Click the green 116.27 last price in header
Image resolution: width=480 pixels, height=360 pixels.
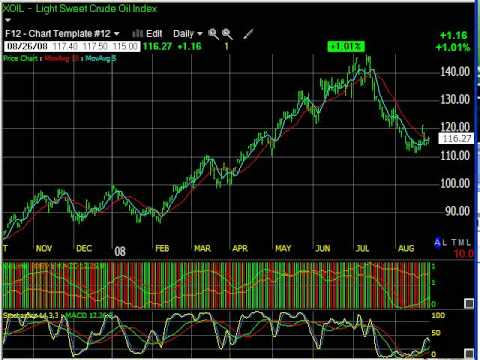(x=157, y=46)
